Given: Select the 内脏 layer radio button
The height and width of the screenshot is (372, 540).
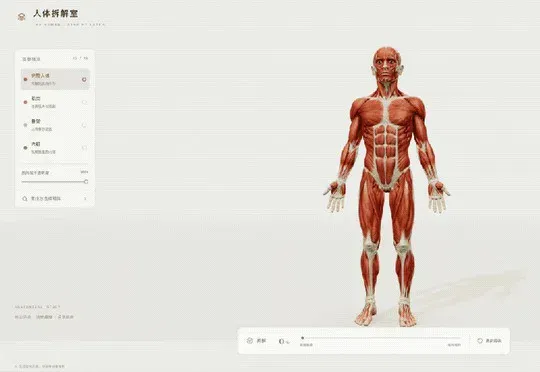Looking at the screenshot, I should tap(84, 148).
